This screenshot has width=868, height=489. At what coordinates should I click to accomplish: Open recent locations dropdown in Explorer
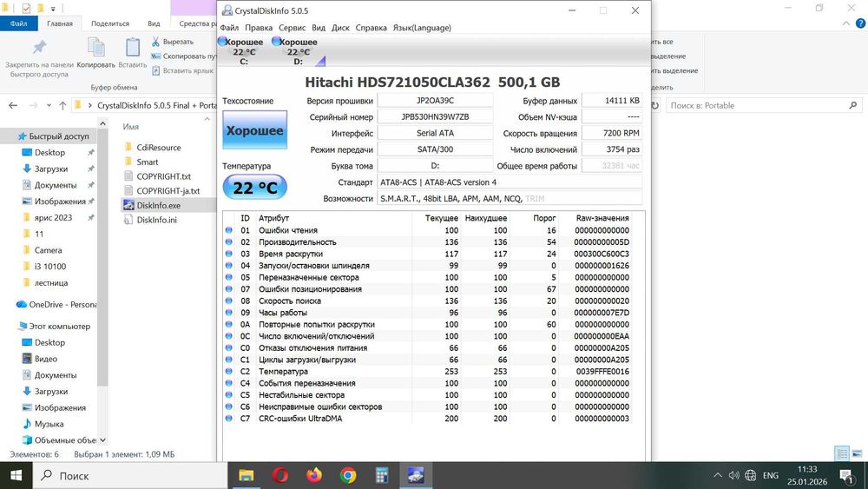tap(49, 105)
